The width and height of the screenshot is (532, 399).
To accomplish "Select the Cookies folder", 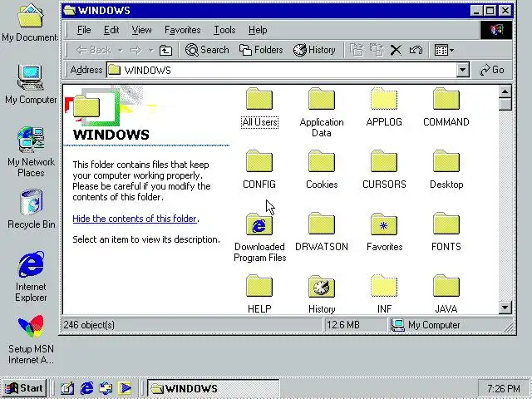I will click(322, 170).
